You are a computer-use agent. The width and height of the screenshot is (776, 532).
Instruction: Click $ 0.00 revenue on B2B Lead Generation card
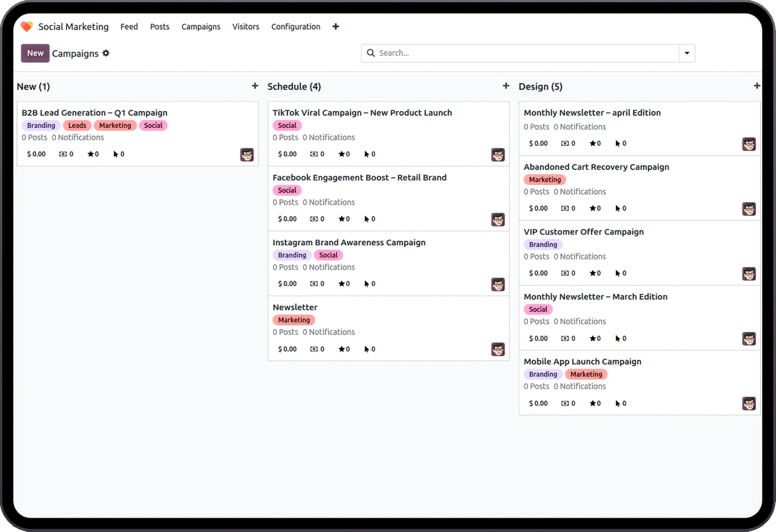(x=36, y=154)
